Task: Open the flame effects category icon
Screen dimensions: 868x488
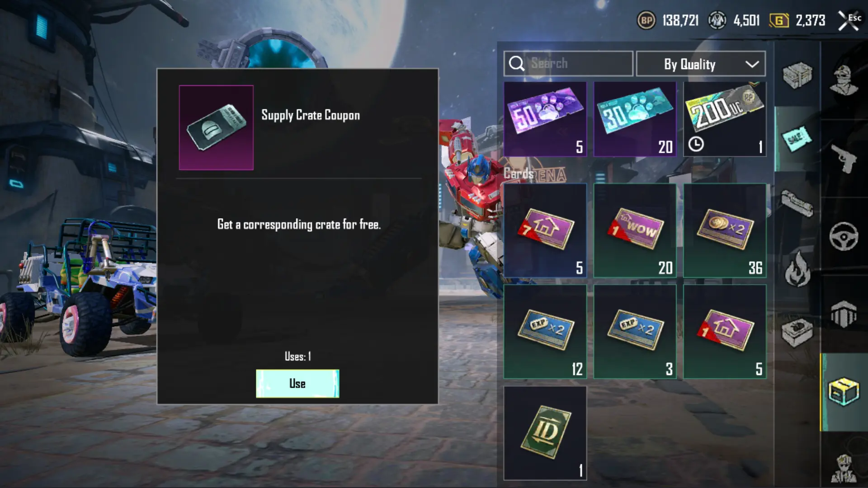Action: point(797,269)
